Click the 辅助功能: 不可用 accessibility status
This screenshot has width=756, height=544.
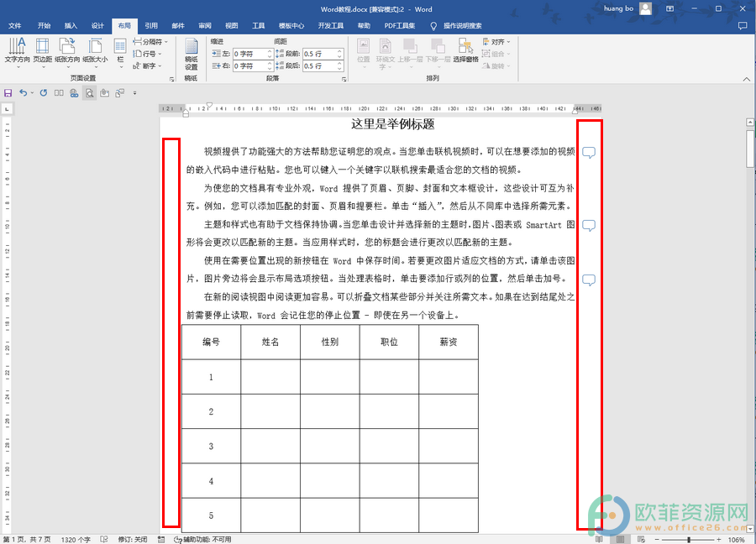click(x=202, y=540)
